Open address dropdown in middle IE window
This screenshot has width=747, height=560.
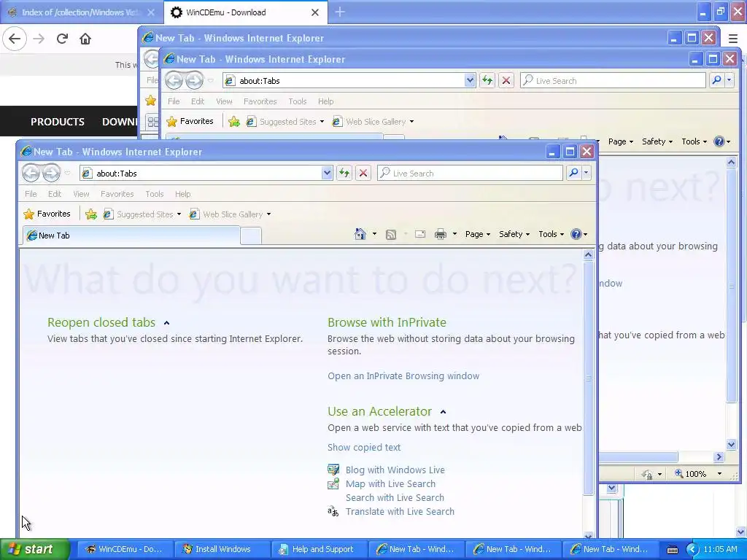click(x=470, y=80)
